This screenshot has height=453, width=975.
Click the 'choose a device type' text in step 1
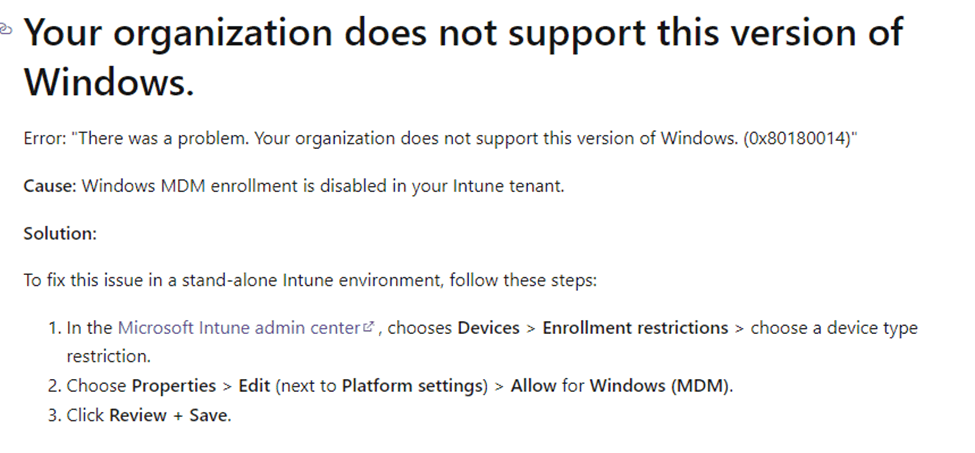point(834,327)
